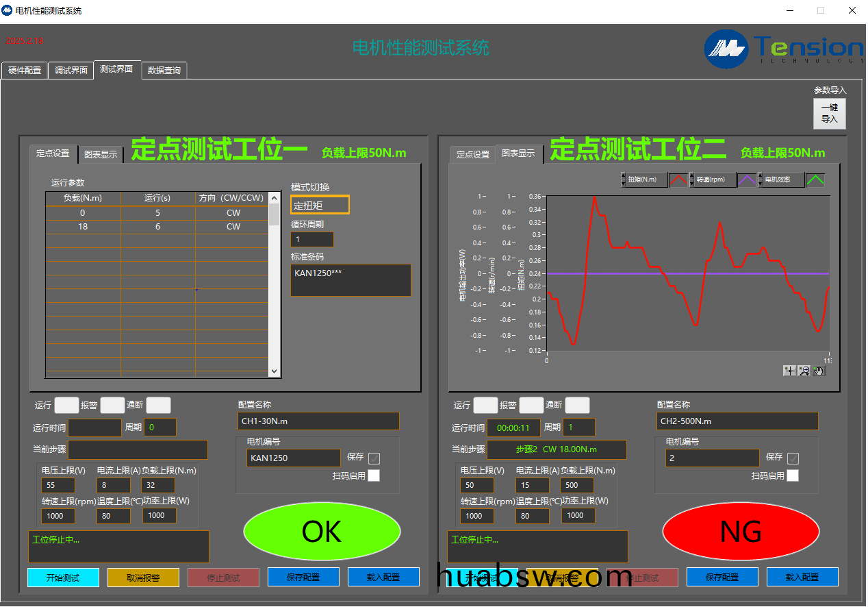The height and width of the screenshot is (607, 868).
Task: Click the 循环周期 input field
Action: pos(312,240)
